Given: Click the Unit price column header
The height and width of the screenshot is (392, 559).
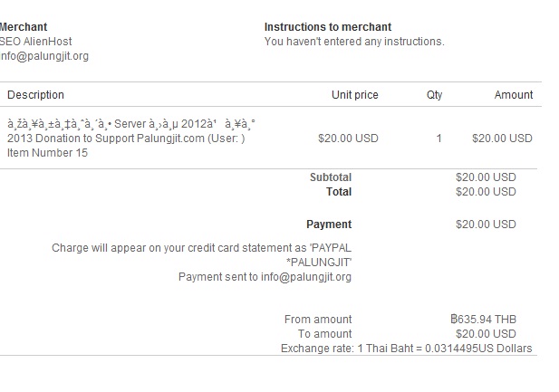Looking at the screenshot, I should pyautogui.click(x=355, y=95).
